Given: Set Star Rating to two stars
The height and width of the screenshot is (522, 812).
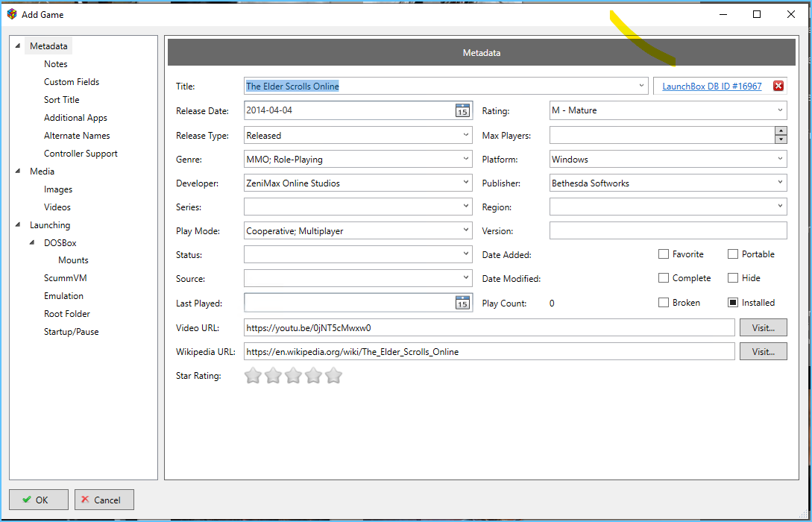Looking at the screenshot, I should pos(273,375).
